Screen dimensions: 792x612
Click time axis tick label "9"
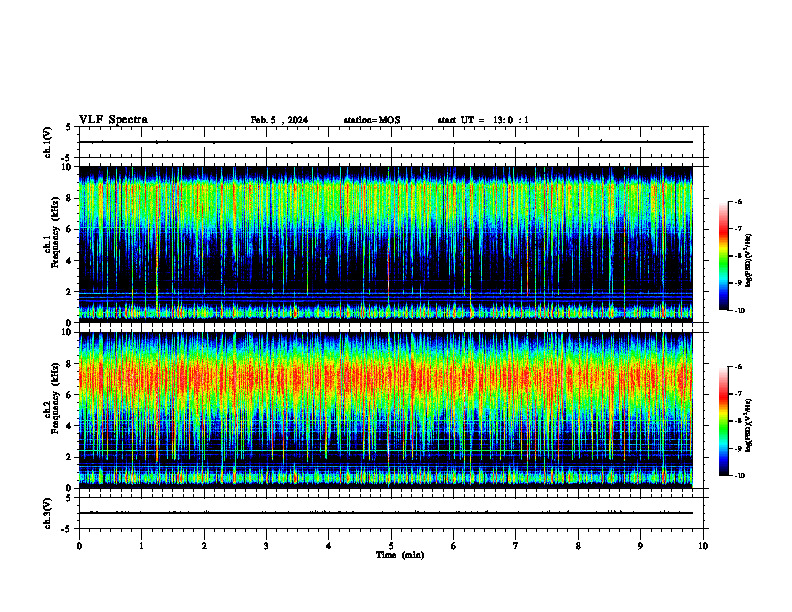click(x=640, y=546)
